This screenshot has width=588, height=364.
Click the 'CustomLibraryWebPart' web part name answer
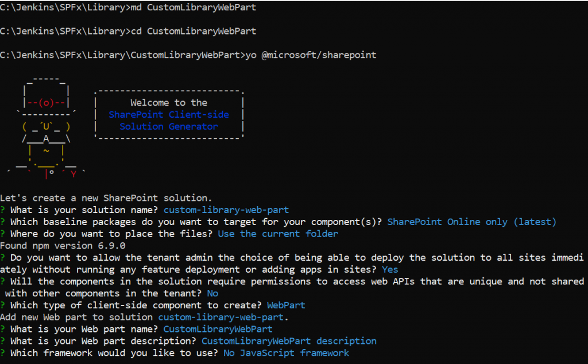[x=218, y=330]
